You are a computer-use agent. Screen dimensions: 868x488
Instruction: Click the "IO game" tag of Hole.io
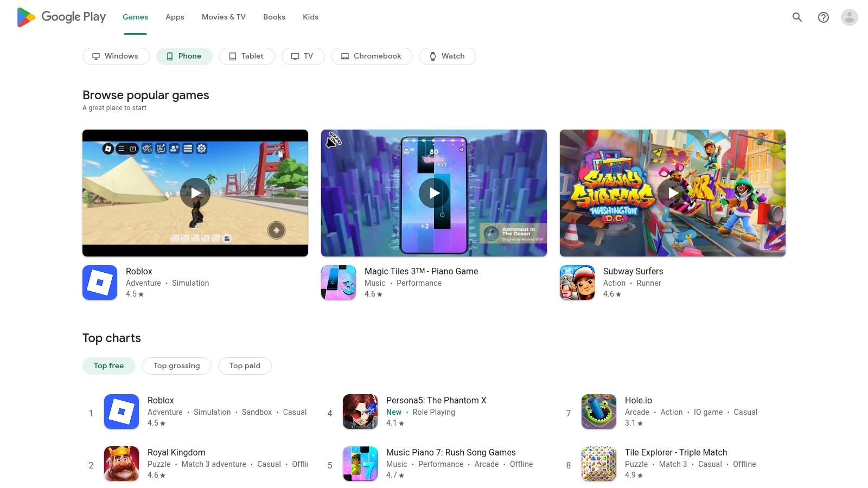pos(708,412)
